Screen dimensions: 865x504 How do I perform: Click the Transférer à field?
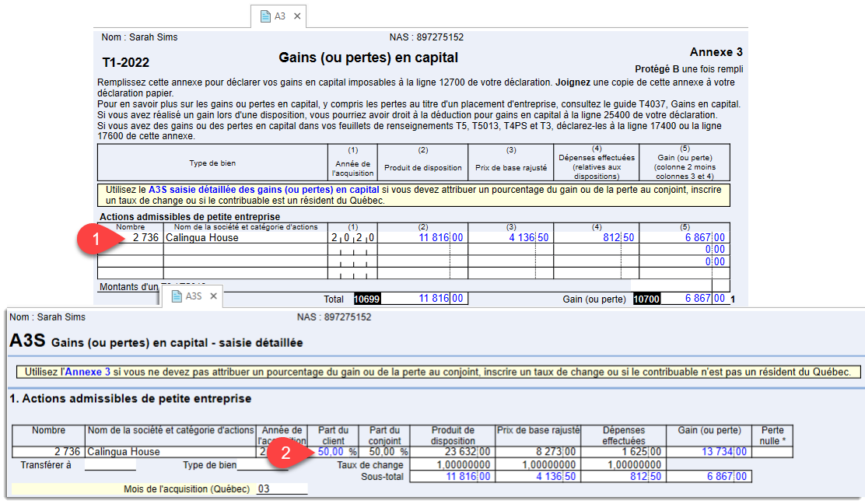point(110,465)
